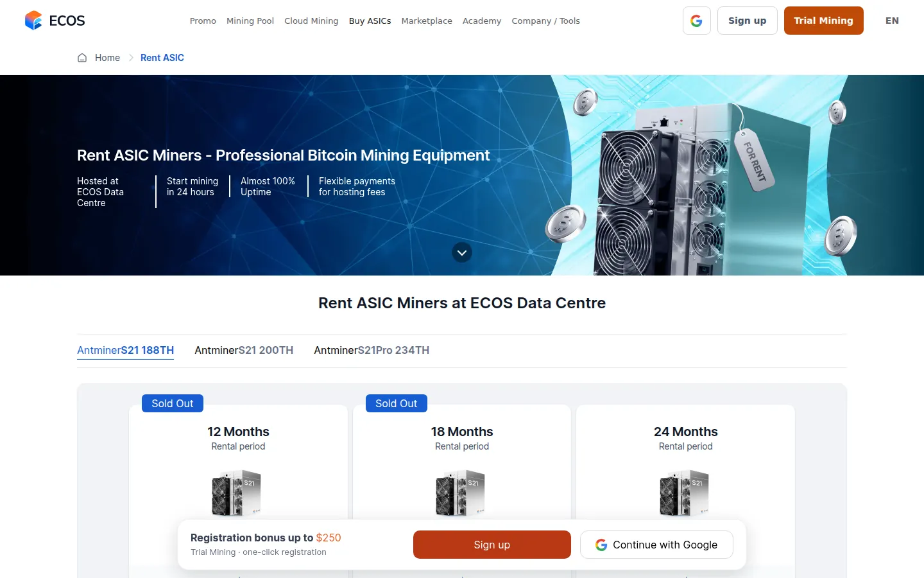
Task: Open the Mining Pool menu
Action: pyautogui.click(x=250, y=21)
